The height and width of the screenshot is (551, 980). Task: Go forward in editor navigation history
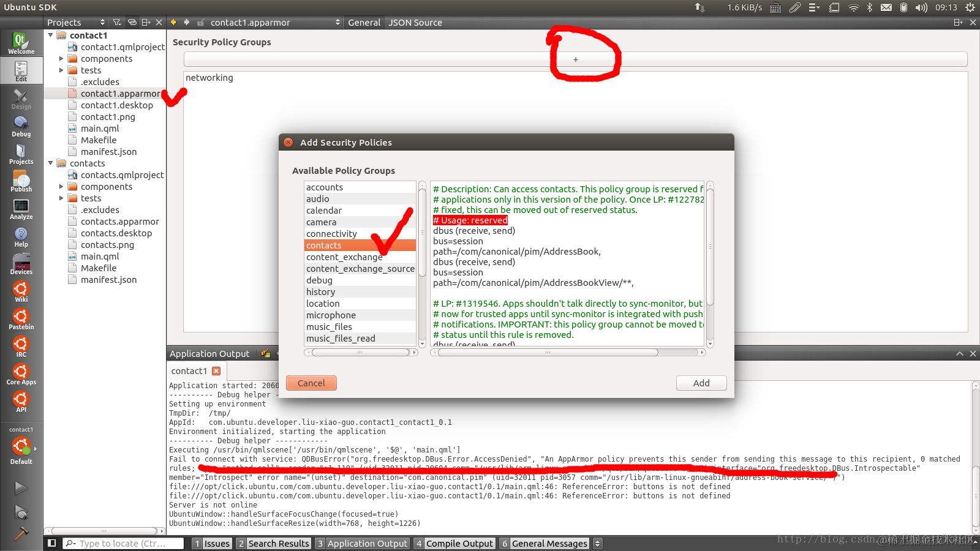point(187,22)
